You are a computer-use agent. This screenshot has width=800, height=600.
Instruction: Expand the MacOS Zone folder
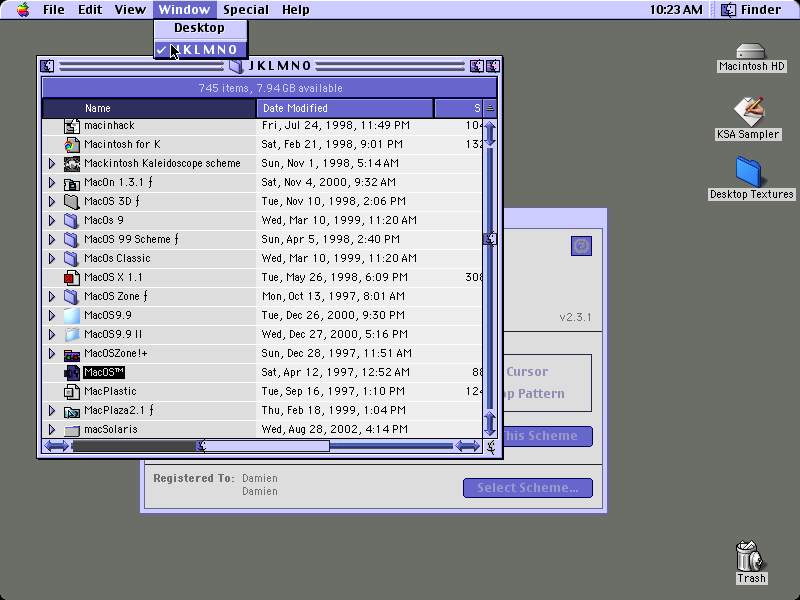[x=52, y=296]
